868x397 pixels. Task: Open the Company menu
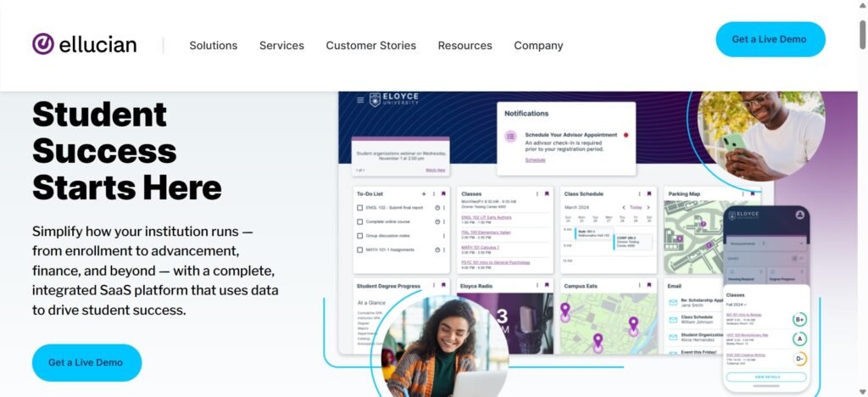[x=538, y=46]
